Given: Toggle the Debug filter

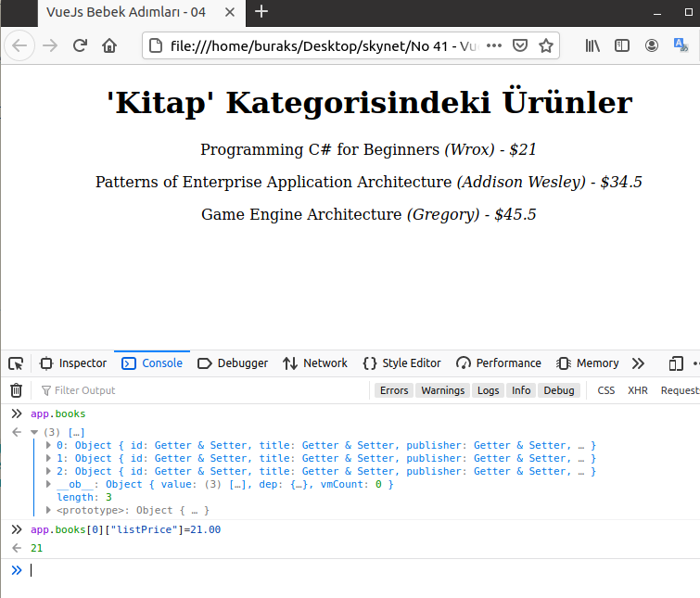Looking at the screenshot, I should [559, 390].
